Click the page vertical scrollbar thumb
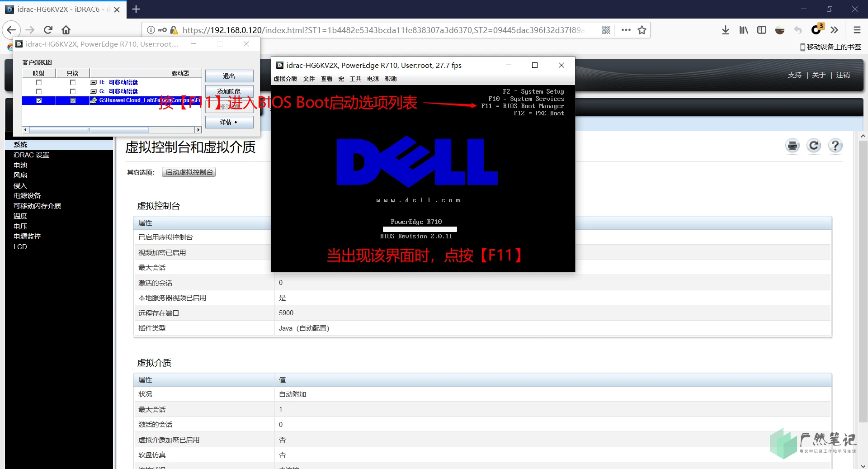 (863, 280)
